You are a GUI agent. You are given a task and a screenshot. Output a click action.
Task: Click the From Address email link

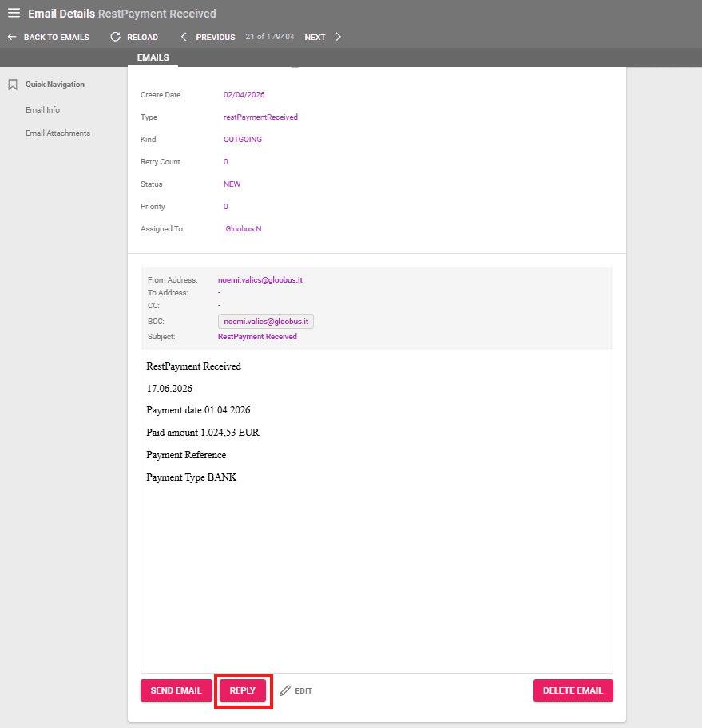coord(260,280)
